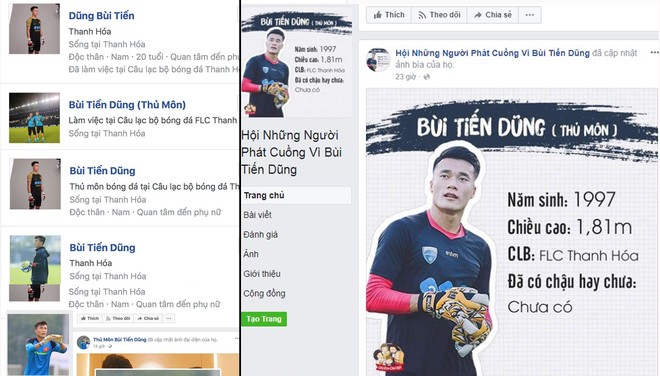The width and height of the screenshot is (660, 376).
Task: Click the globe privacy icon beside 23 giờ
Action: point(427,77)
